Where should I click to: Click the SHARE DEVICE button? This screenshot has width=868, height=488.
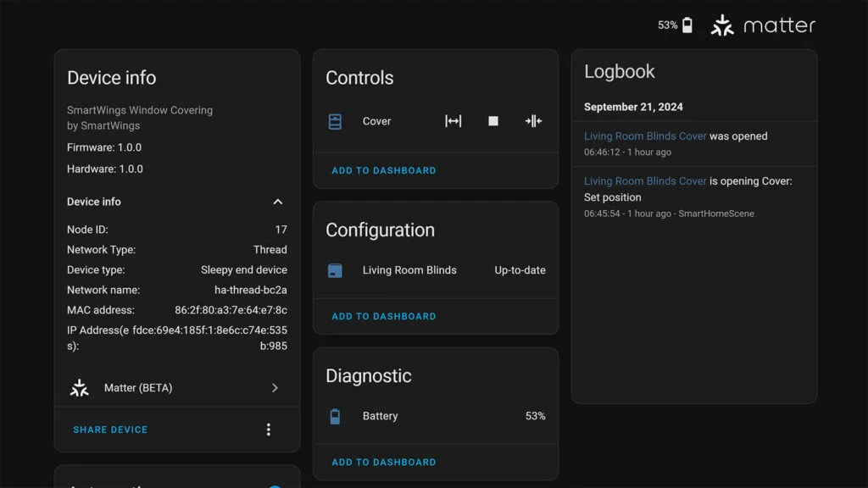[x=110, y=430]
